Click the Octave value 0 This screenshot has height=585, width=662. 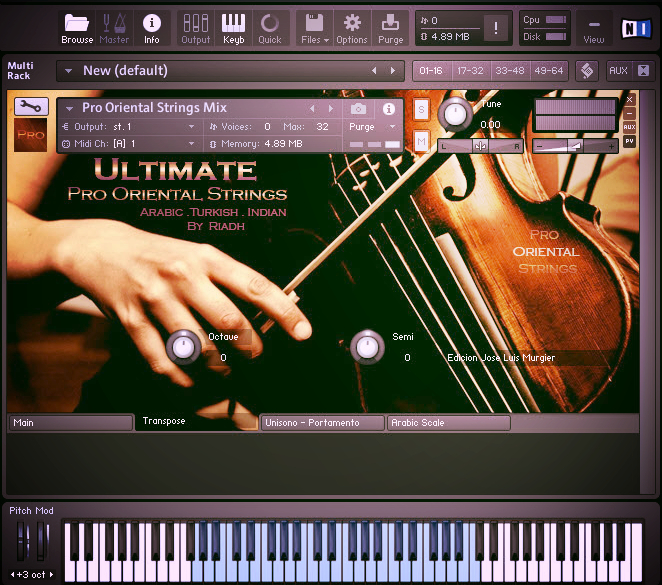click(223, 358)
